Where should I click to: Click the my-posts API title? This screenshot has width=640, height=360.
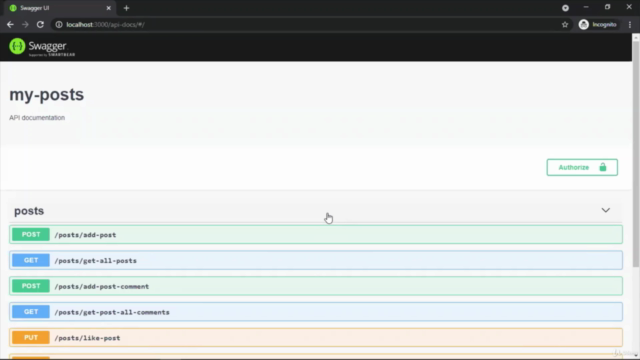tap(47, 95)
